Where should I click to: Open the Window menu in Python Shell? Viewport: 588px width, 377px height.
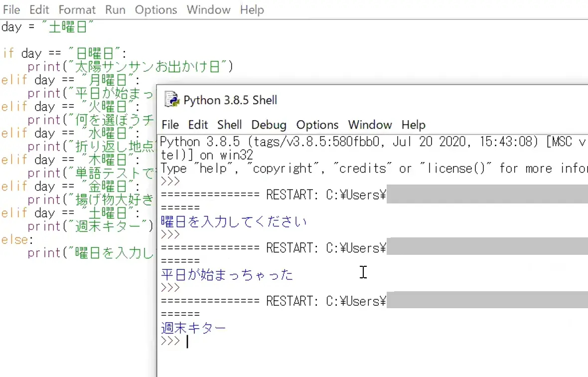[x=370, y=125]
